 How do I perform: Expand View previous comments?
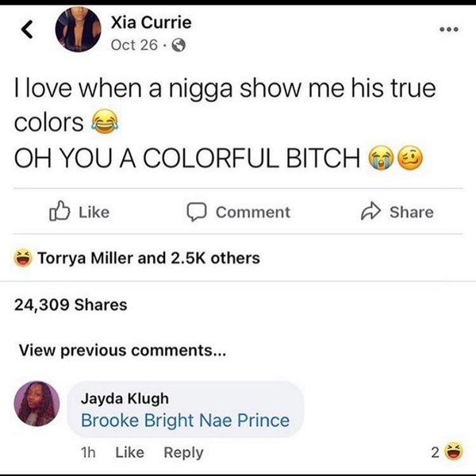123,351
